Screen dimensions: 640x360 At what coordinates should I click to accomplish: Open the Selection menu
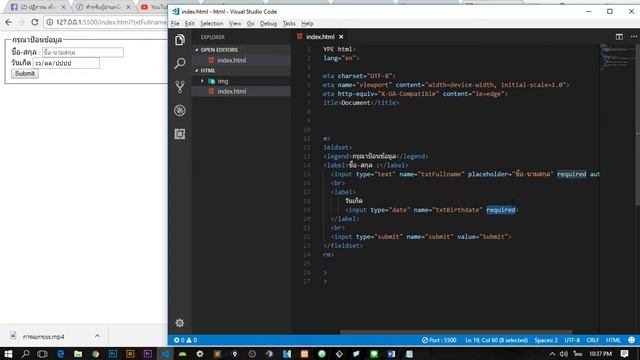(211, 24)
